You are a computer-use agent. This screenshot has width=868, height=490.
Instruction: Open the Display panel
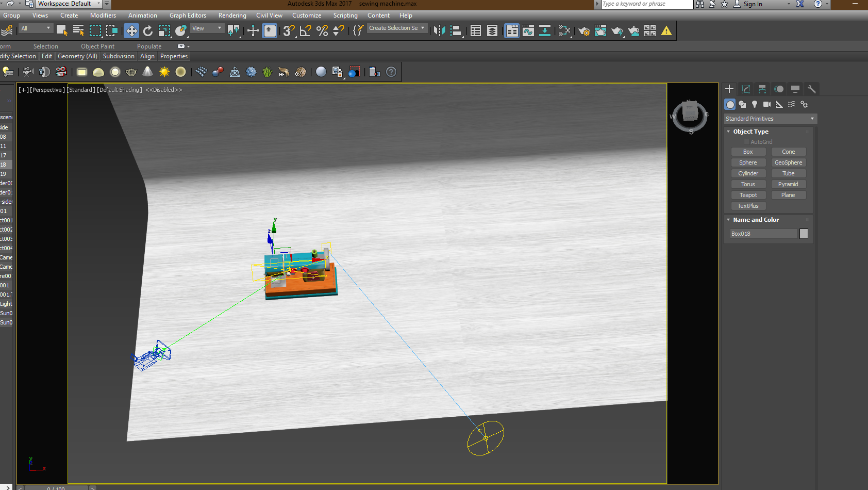pos(795,89)
